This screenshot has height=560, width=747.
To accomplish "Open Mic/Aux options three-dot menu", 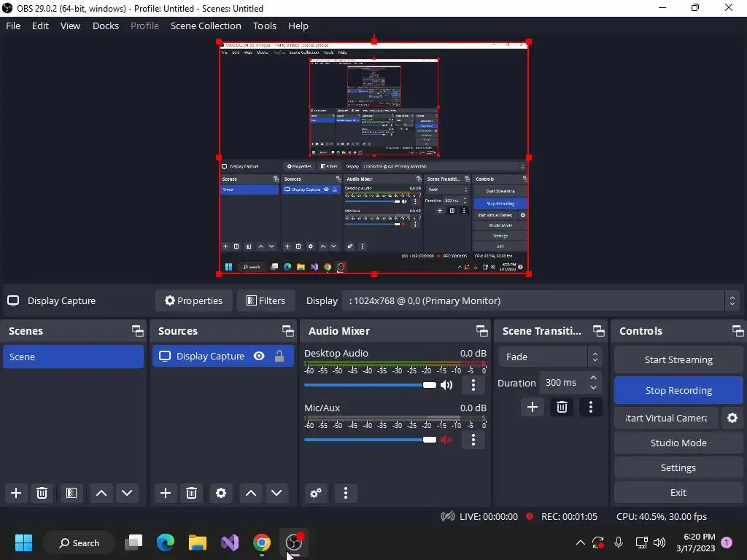I will (473, 440).
